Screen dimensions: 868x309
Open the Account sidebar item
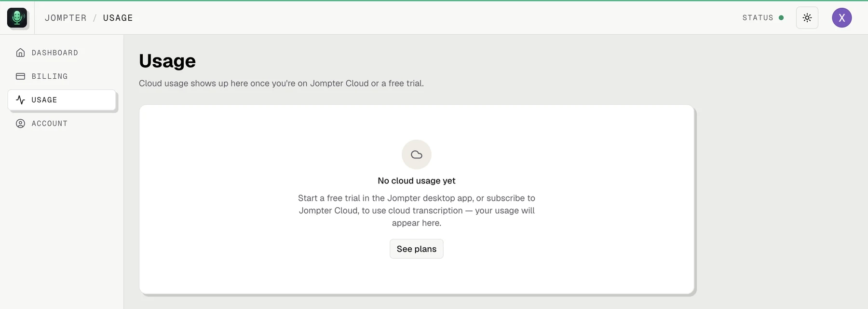(x=62, y=124)
